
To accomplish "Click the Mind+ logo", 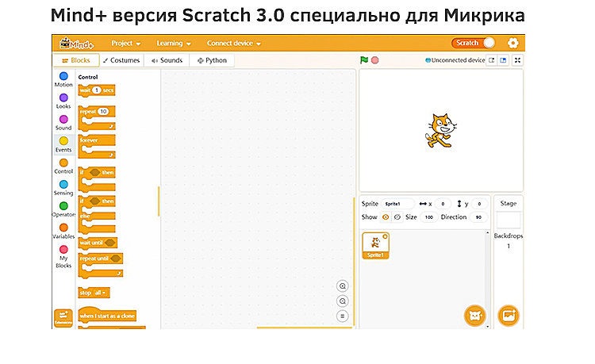I will pos(77,44).
